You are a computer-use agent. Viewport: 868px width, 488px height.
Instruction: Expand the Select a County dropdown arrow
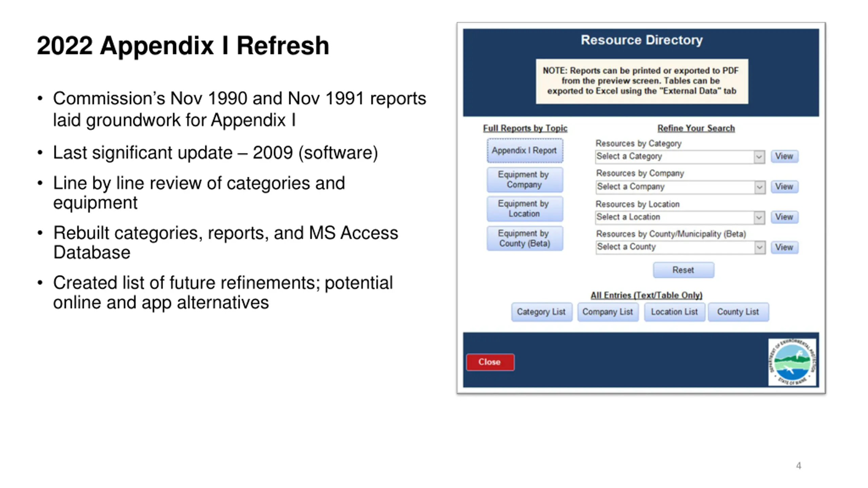point(760,247)
